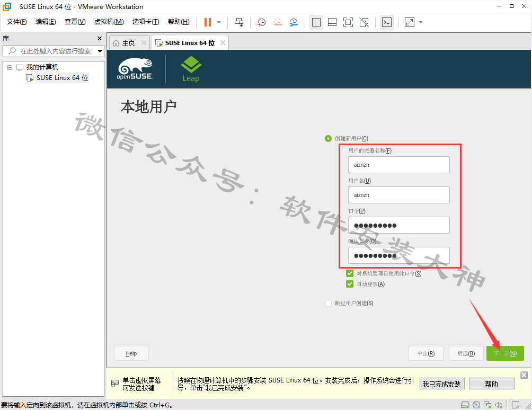This screenshot has width=532, height=410.
Task: Click the Help button in installer
Action: tap(131, 353)
